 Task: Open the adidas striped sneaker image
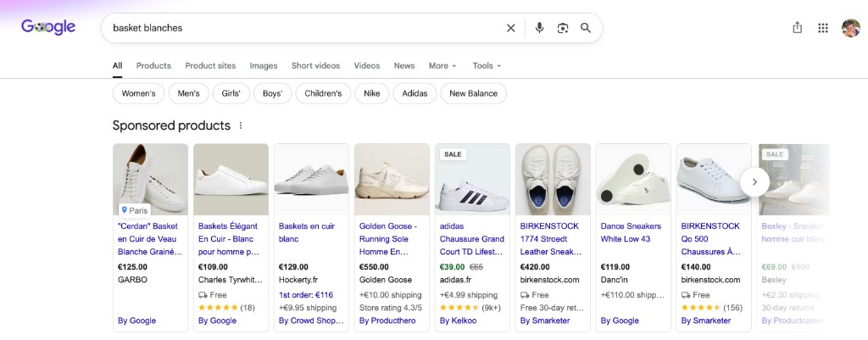tap(472, 180)
